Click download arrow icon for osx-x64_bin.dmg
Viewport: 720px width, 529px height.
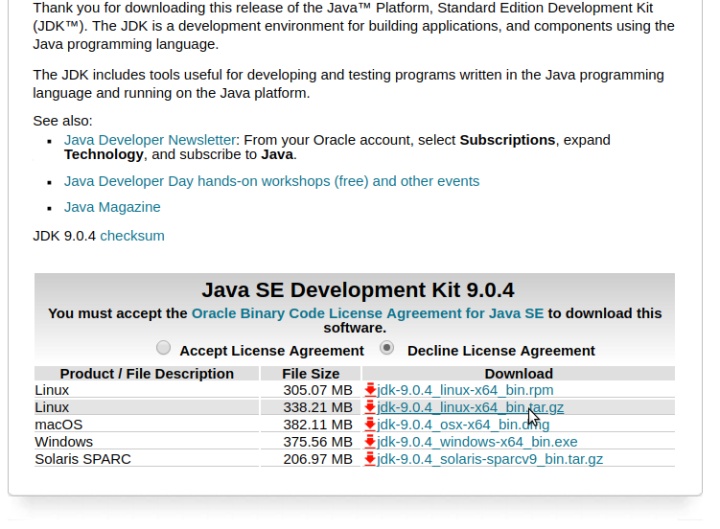click(370, 424)
